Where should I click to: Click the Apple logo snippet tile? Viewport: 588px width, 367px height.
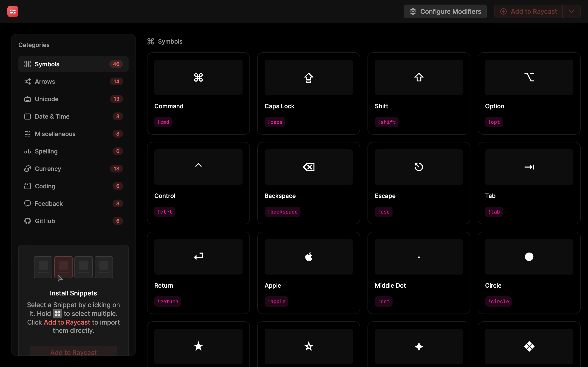(308, 272)
